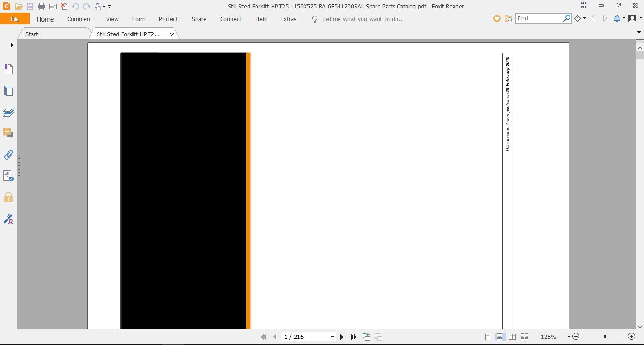Open the Attachments paperclip panel
644x345 pixels.
tap(8, 154)
